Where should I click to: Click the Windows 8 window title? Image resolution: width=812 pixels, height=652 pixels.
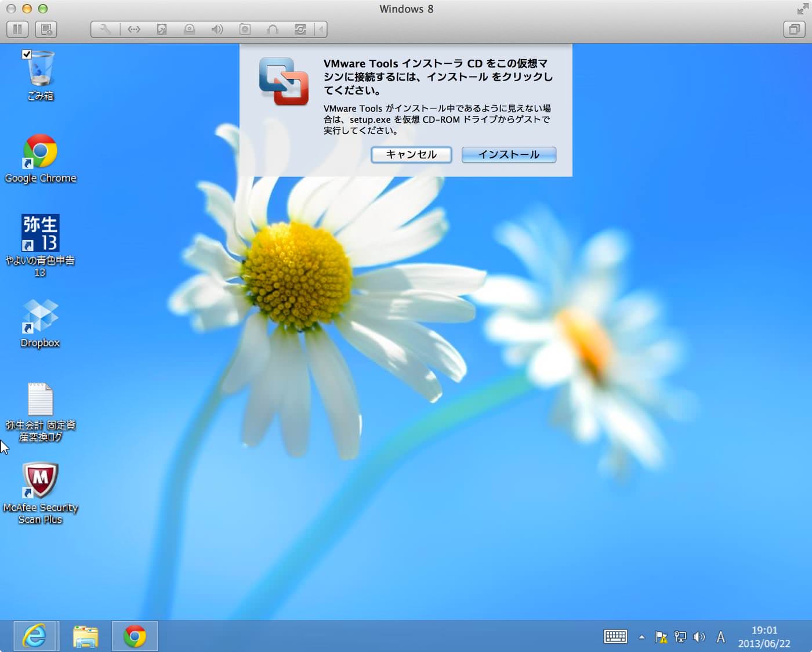pyautogui.click(x=406, y=9)
